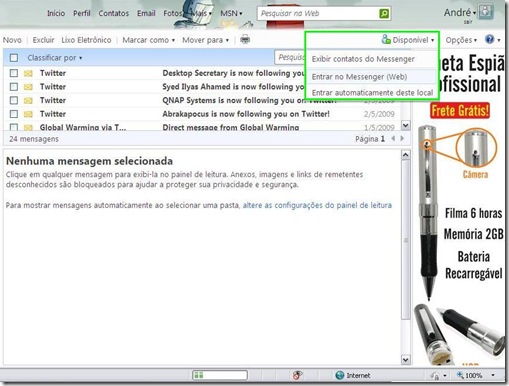Open altere as configurações do painel de leitura link
Screen dimensions: 509x386
click(317, 205)
